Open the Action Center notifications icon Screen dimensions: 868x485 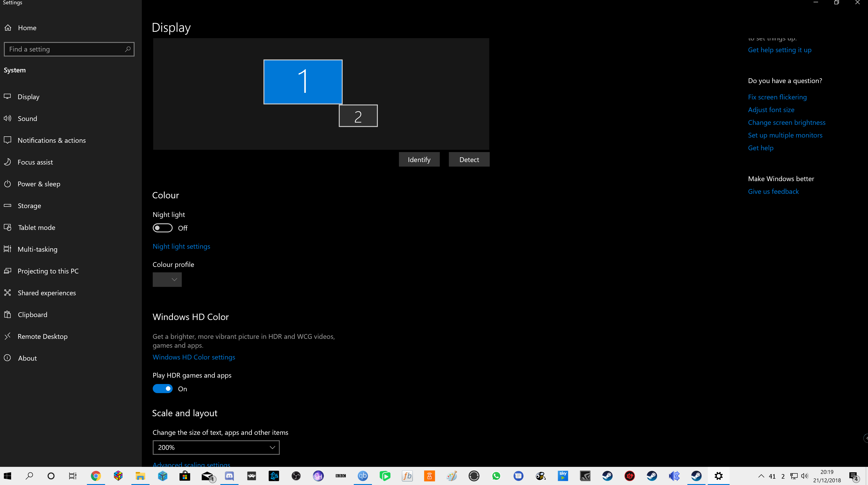(853, 476)
